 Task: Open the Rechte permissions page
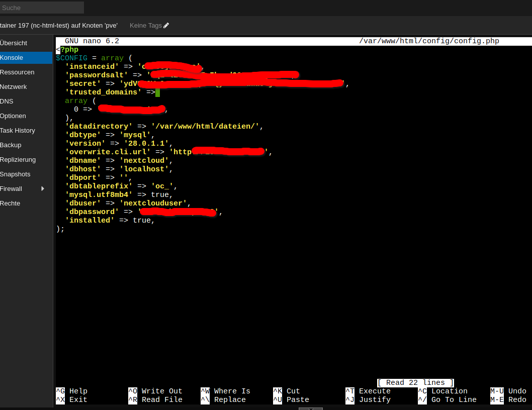10,203
